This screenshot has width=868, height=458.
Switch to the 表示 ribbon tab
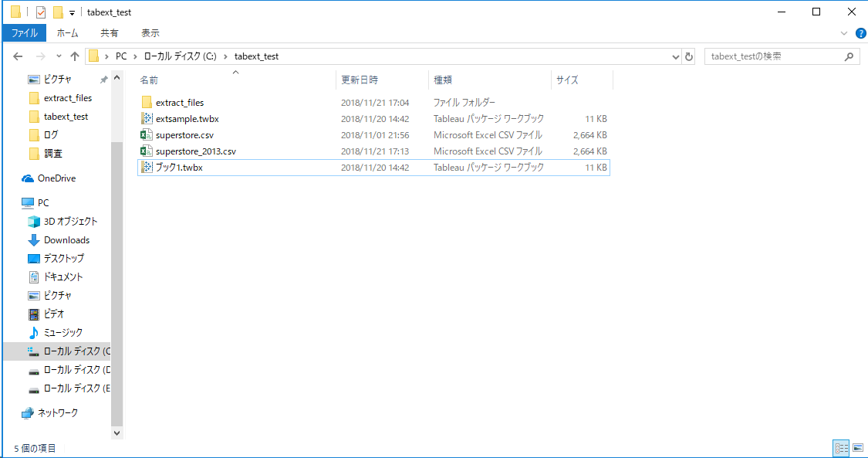click(x=150, y=33)
